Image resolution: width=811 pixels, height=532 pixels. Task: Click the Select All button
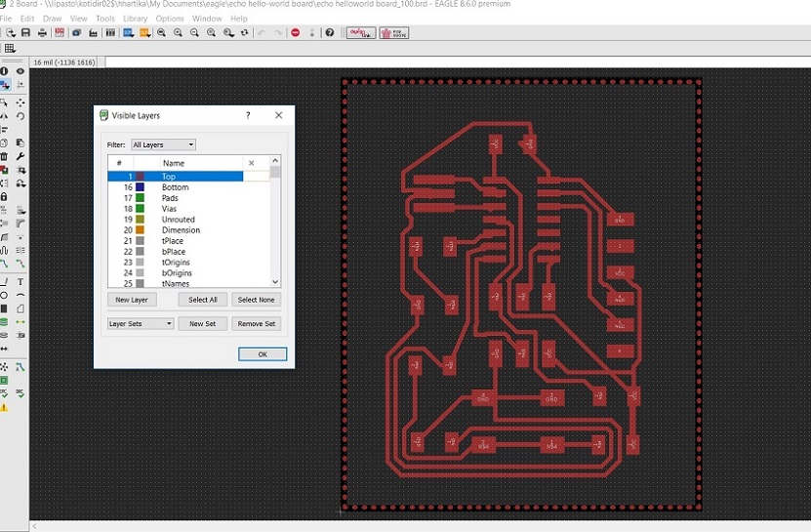click(x=203, y=300)
